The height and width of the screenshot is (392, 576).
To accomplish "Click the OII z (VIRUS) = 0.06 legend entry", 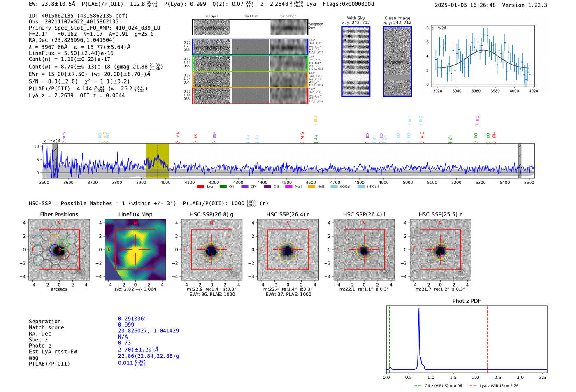I will pyautogui.click(x=438, y=386).
